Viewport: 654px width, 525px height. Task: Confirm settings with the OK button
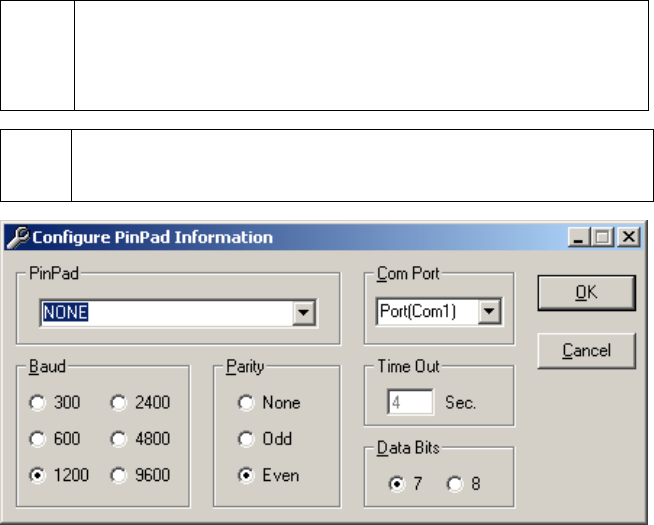586,293
